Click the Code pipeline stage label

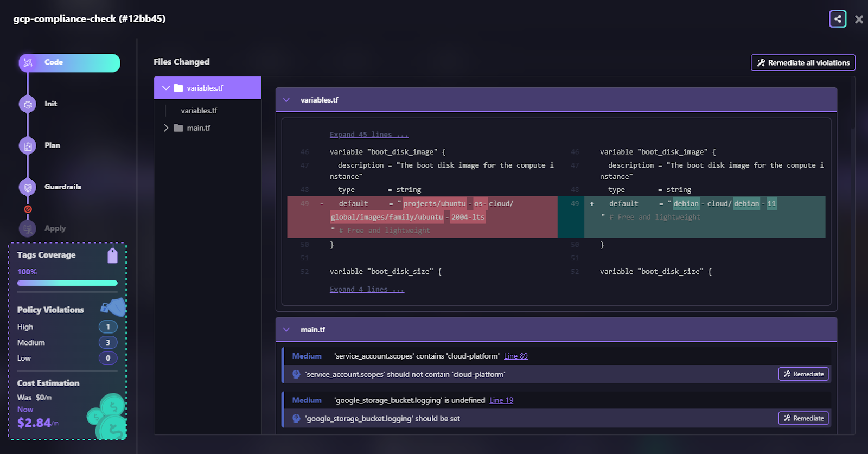pyautogui.click(x=54, y=62)
